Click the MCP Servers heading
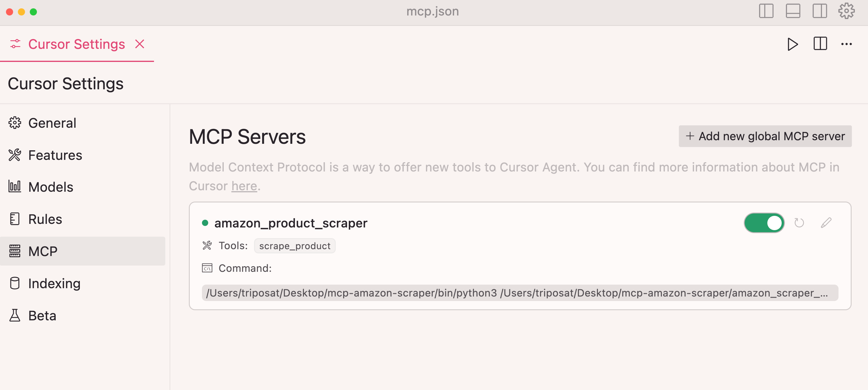The image size is (868, 390). point(247,137)
